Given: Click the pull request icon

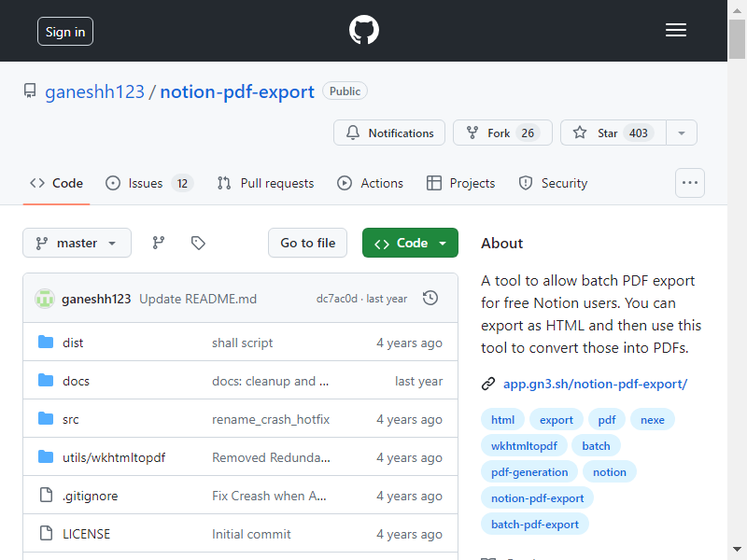Looking at the screenshot, I should [x=224, y=183].
